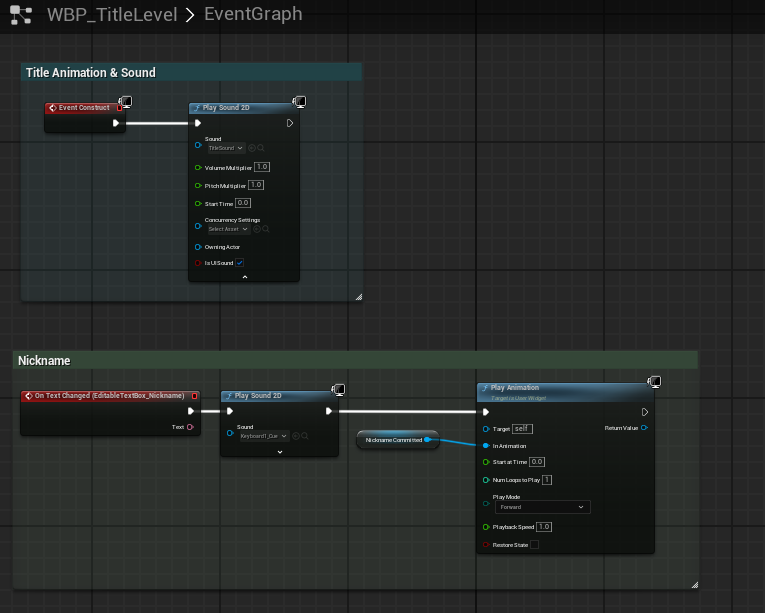Click On Text Changed's execution output pin

tap(191, 411)
